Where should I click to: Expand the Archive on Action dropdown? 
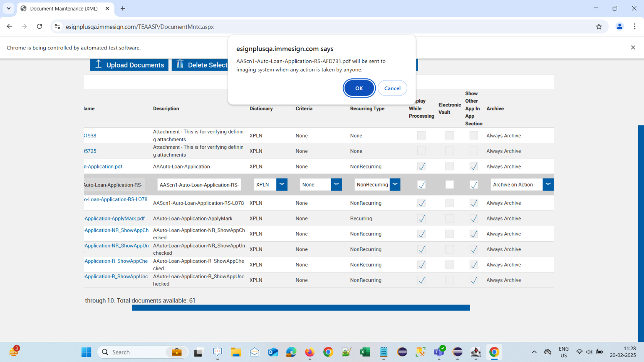pos(548,185)
